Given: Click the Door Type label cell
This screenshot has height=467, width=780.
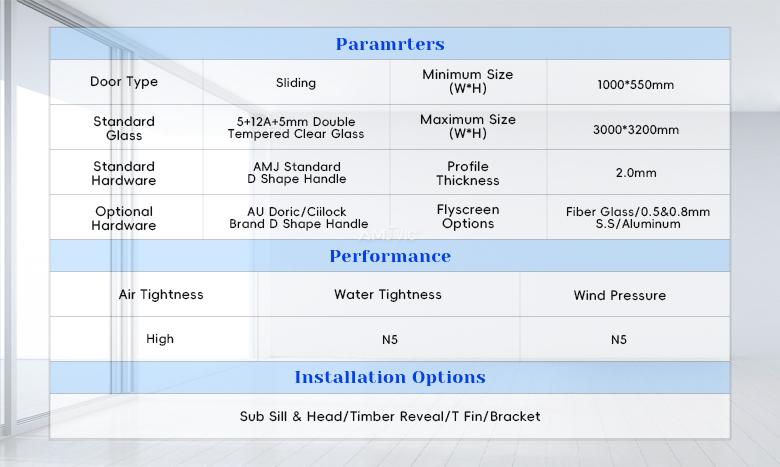Looking at the screenshot, I should (124, 82).
